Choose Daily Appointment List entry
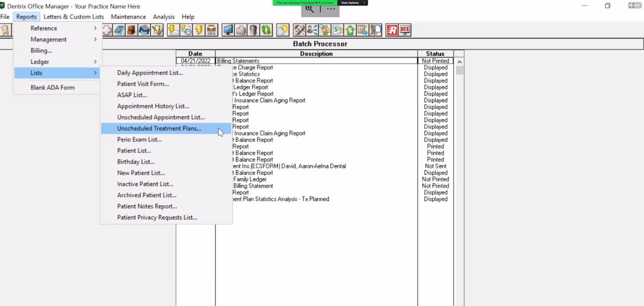This screenshot has width=644, height=306. coord(166,73)
